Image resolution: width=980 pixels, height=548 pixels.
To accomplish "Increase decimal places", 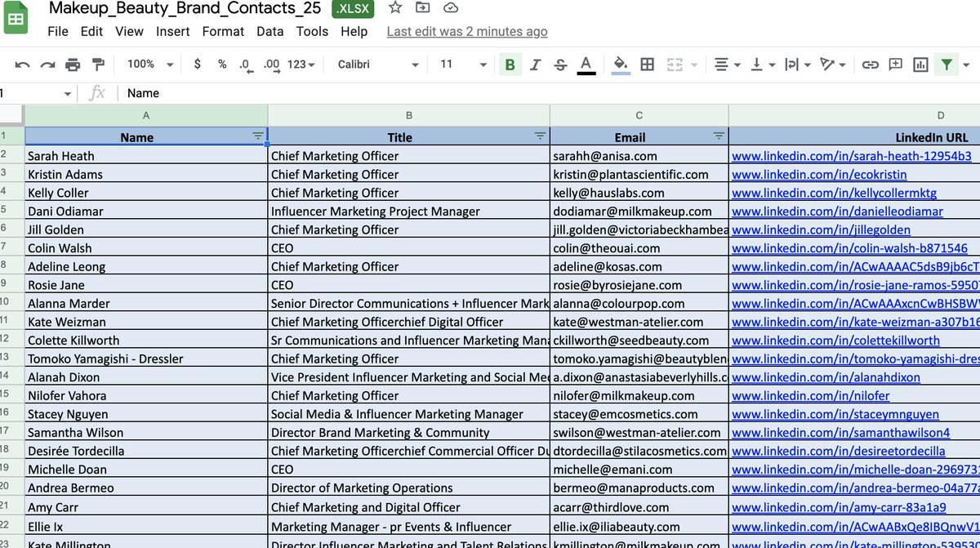I will pyautogui.click(x=272, y=65).
